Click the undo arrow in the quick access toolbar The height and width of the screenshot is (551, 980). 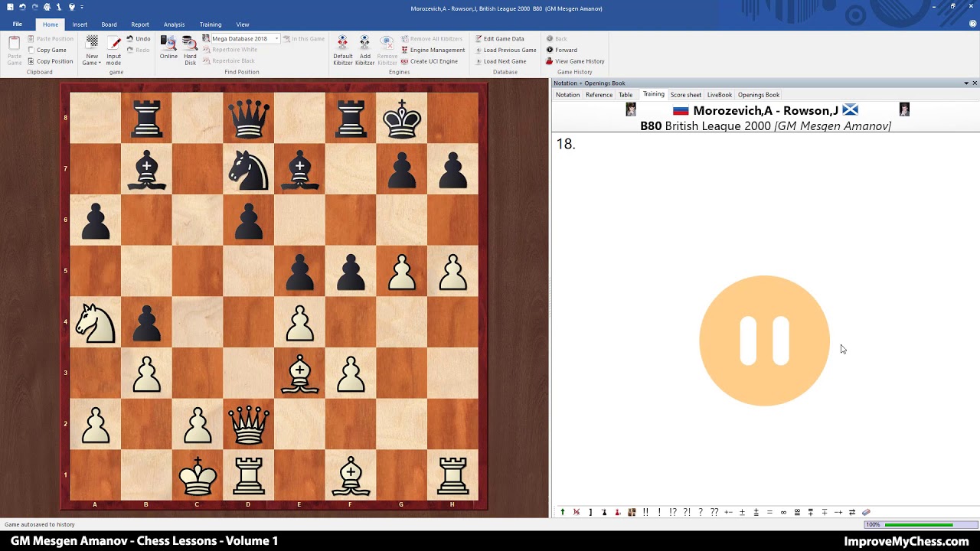tap(23, 7)
